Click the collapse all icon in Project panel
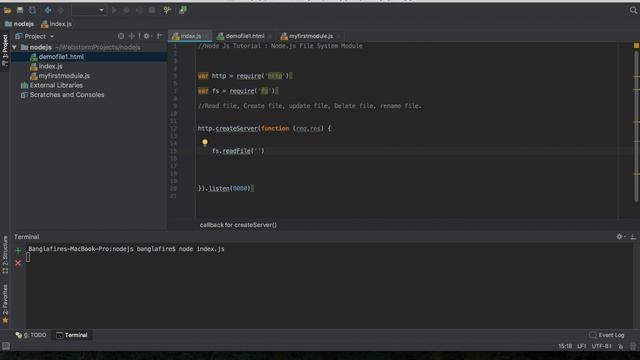This screenshot has height=360, width=640. tap(132, 36)
